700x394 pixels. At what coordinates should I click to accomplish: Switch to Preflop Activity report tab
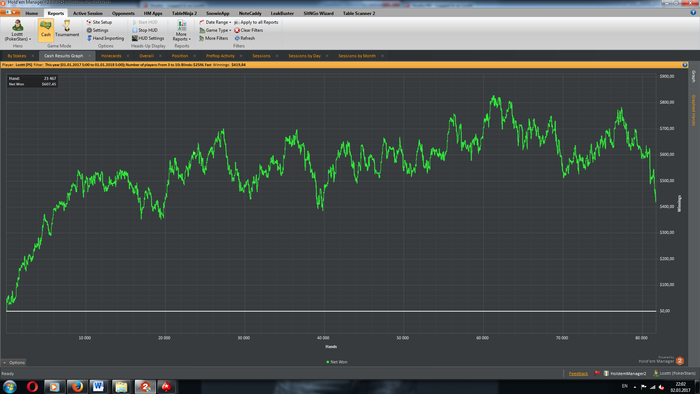(220, 56)
